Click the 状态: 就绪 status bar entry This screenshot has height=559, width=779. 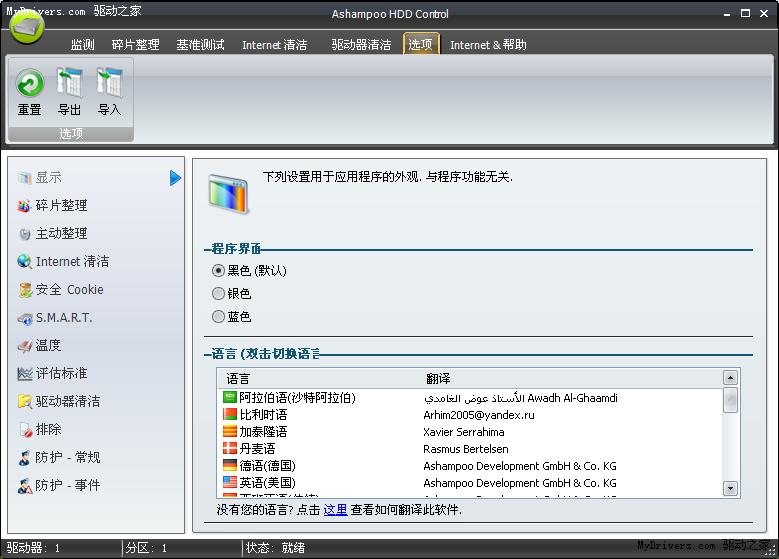pos(275,548)
